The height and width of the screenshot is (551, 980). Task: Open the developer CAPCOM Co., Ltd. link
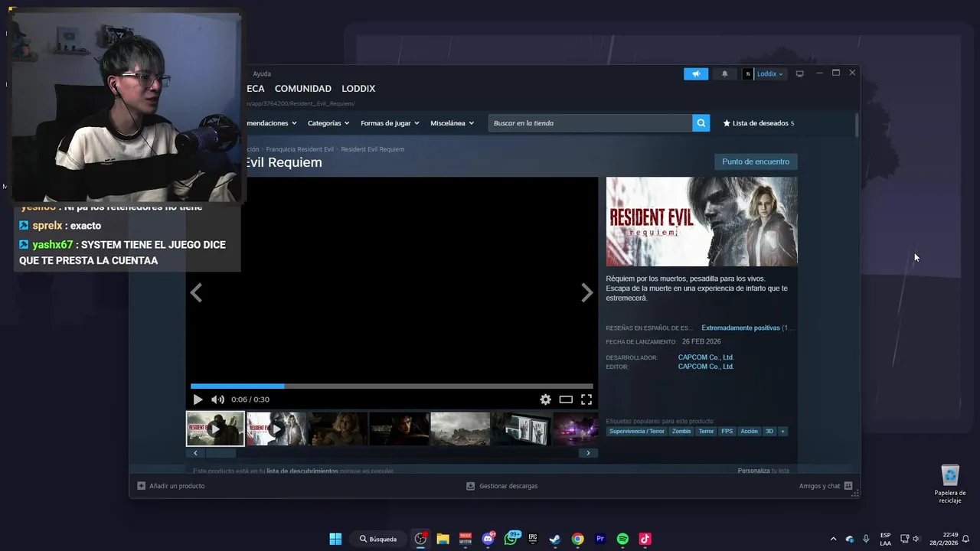706,357
